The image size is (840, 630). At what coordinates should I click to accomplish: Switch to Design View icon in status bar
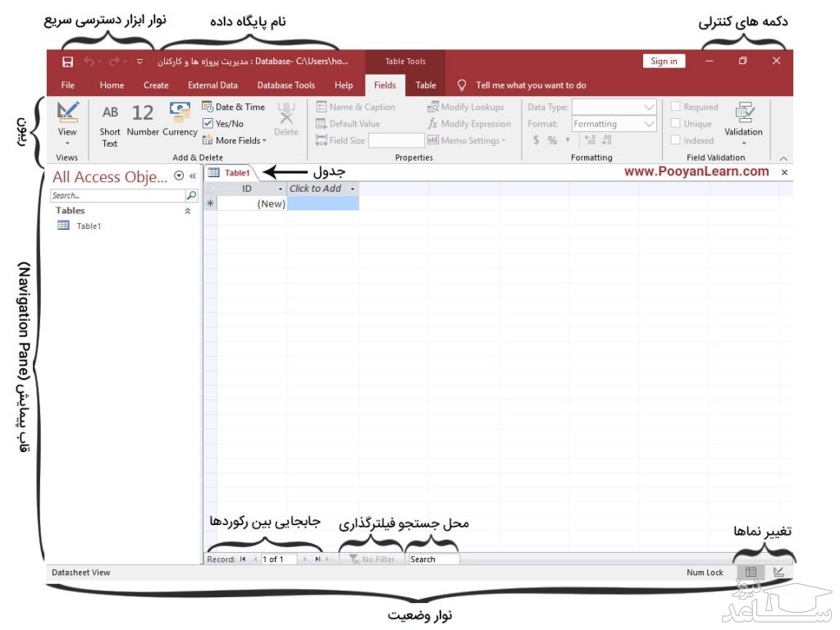(x=778, y=572)
